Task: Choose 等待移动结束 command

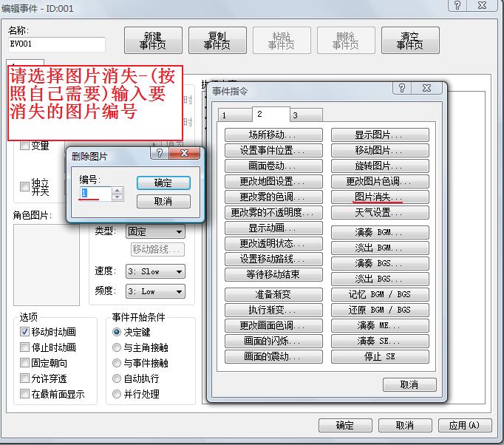Action: point(273,274)
